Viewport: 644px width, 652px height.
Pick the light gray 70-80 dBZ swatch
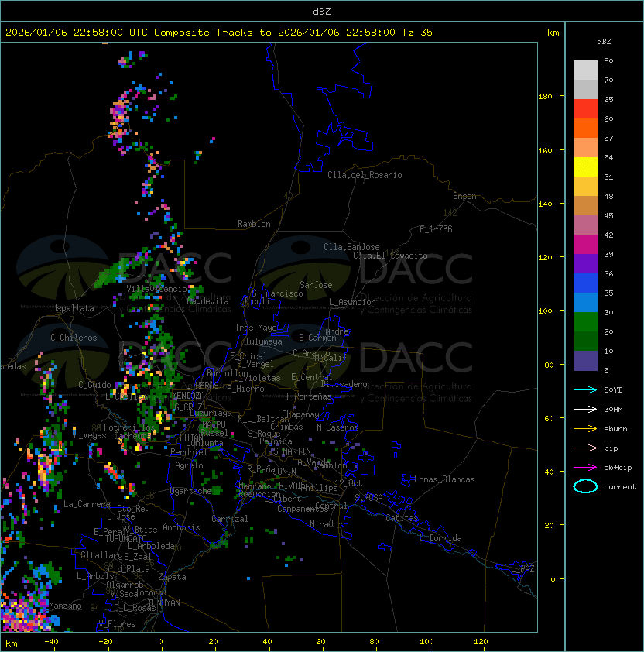pos(585,70)
